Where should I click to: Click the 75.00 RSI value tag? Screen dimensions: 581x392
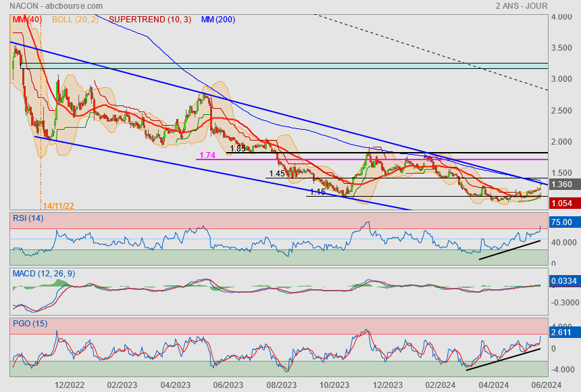click(x=565, y=222)
